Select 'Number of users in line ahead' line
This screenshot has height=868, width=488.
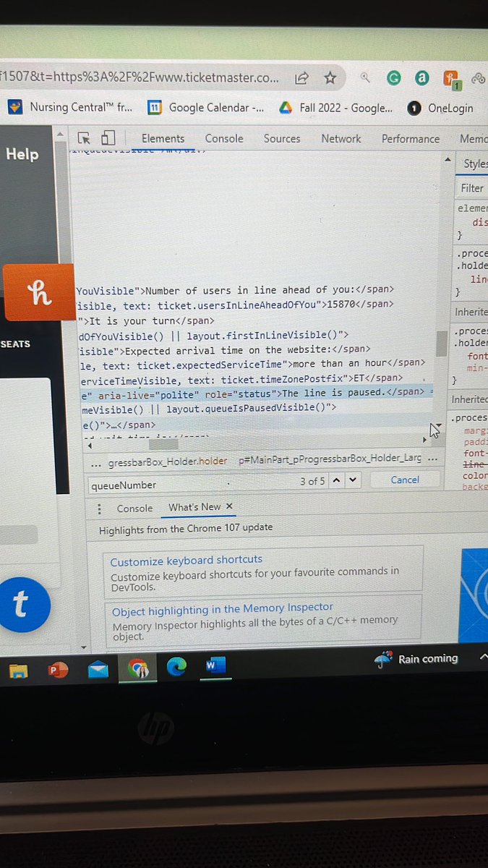pyautogui.click(x=235, y=290)
